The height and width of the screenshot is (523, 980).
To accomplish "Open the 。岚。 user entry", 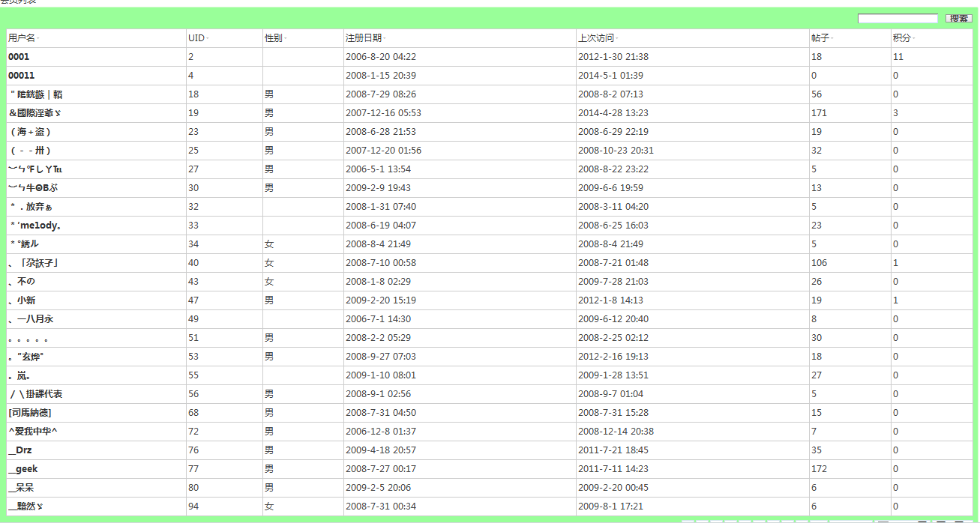I will coord(19,375).
